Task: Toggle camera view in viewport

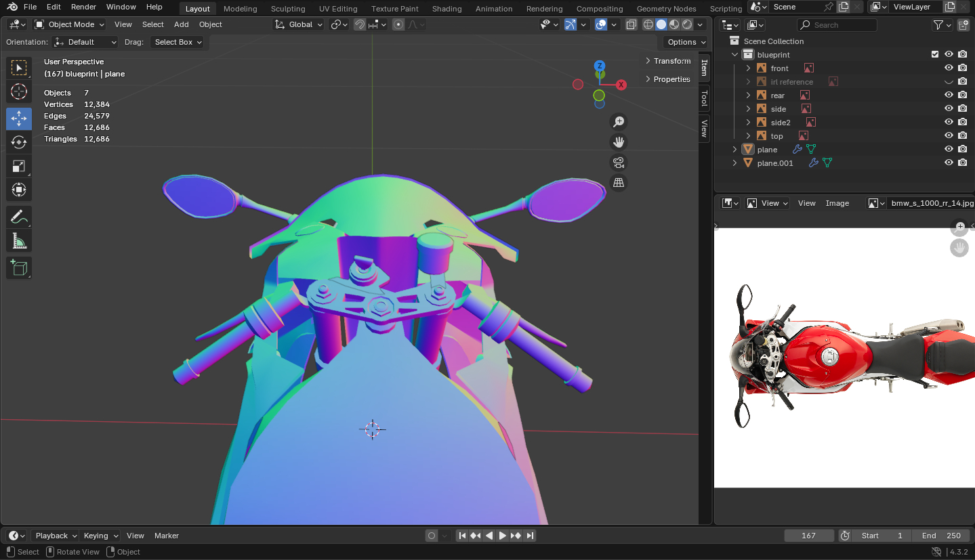Action: pos(618,163)
